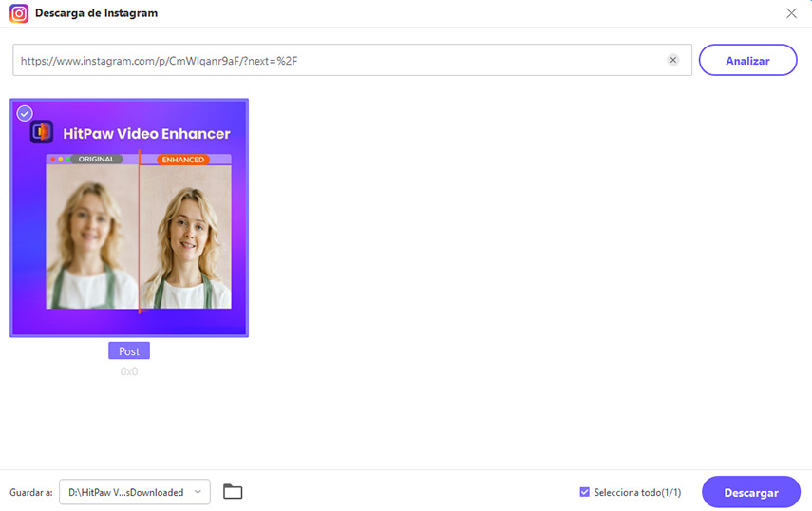This screenshot has width=812, height=511.
Task: Select the HitPaw Video Enhancer post thumbnail
Action: click(129, 218)
